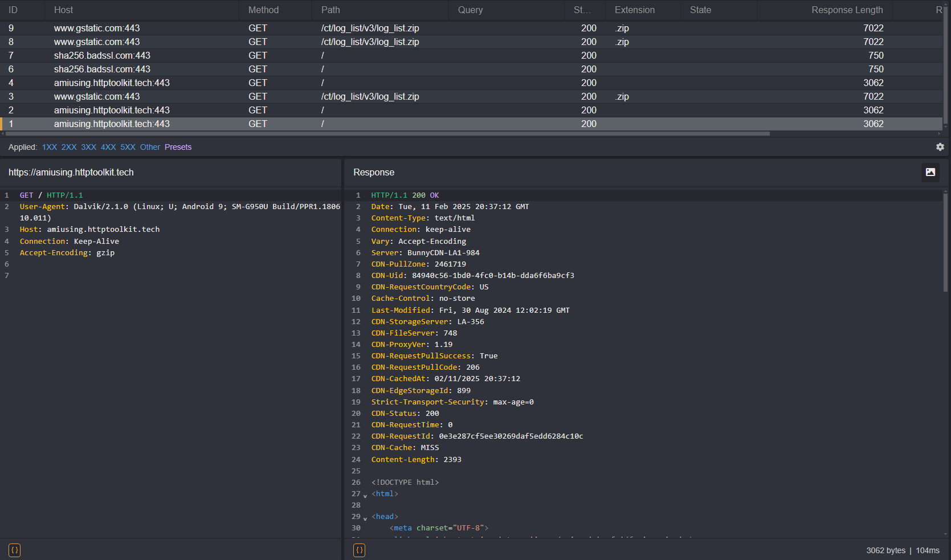
Task: Select request 4 to amiusing.httptoolkit.tech
Action: 112,83
